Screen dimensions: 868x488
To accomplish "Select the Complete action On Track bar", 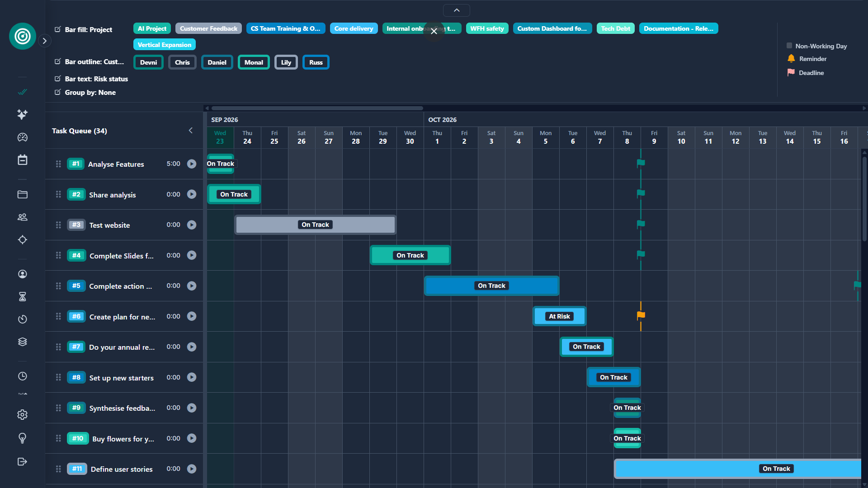I will click(x=491, y=286).
